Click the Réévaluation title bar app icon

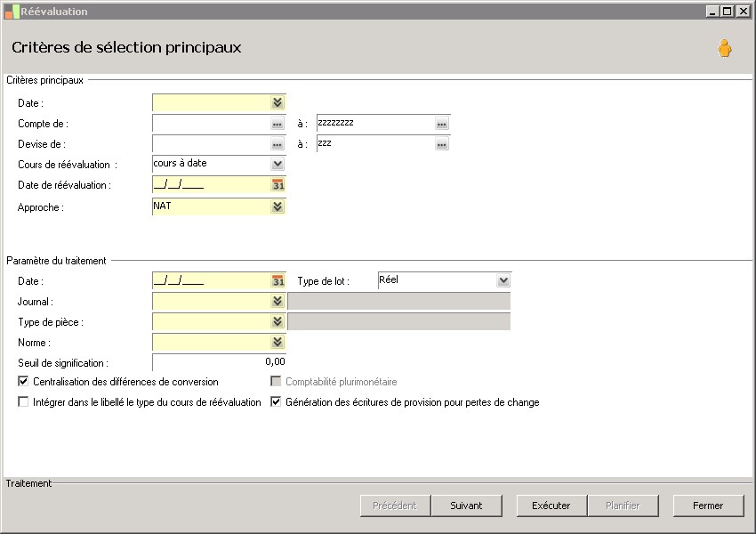12,12
